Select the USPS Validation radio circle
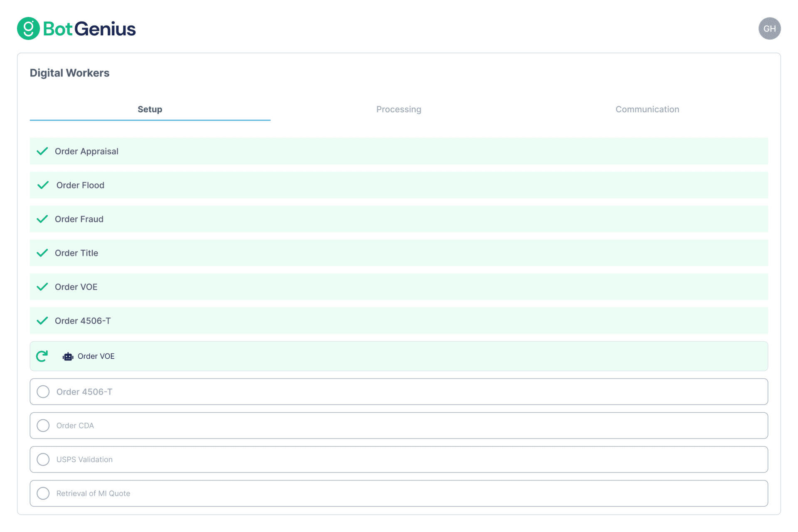 [x=43, y=459]
